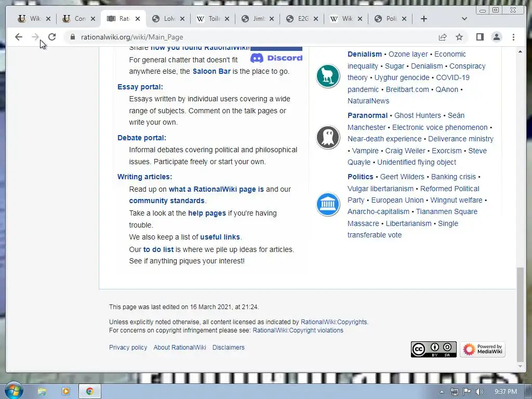Open the Chrome profile avatar
The height and width of the screenshot is (399, 532).
coord(496,37)
